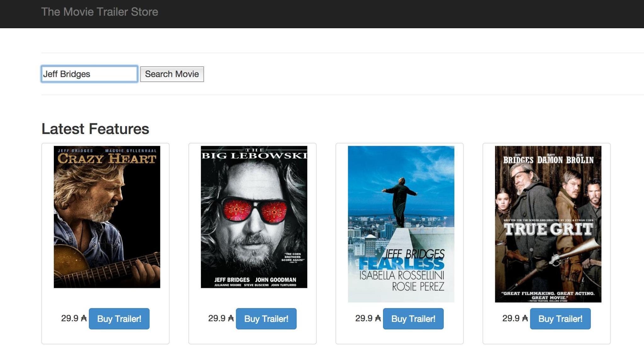Click the currency symbol beside Crazy Heart price
Image resolution: width=644 pixels, height=348 pixels.
[x=84, y=318]
